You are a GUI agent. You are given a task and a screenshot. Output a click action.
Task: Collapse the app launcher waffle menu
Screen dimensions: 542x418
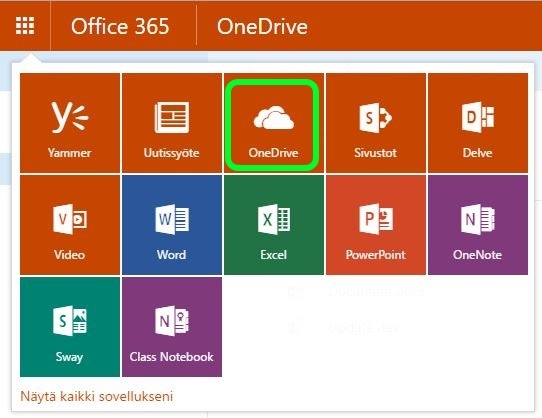[x=25, y=26]
